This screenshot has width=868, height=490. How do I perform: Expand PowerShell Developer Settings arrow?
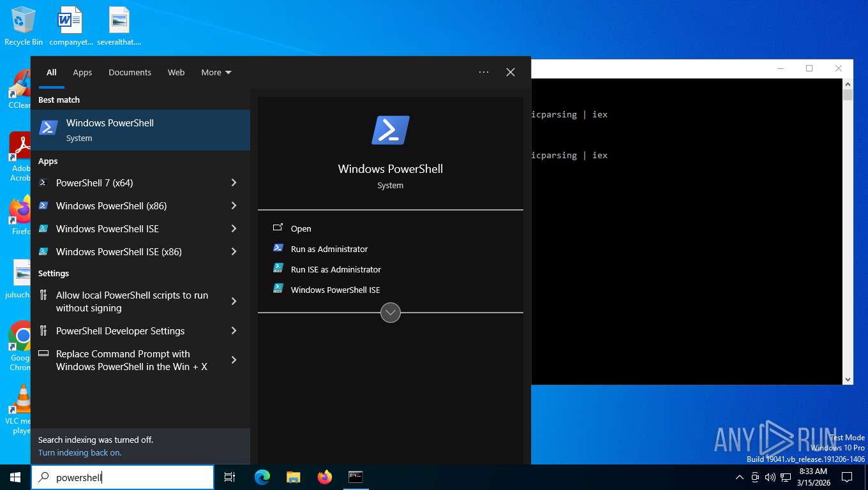[234, 330]
